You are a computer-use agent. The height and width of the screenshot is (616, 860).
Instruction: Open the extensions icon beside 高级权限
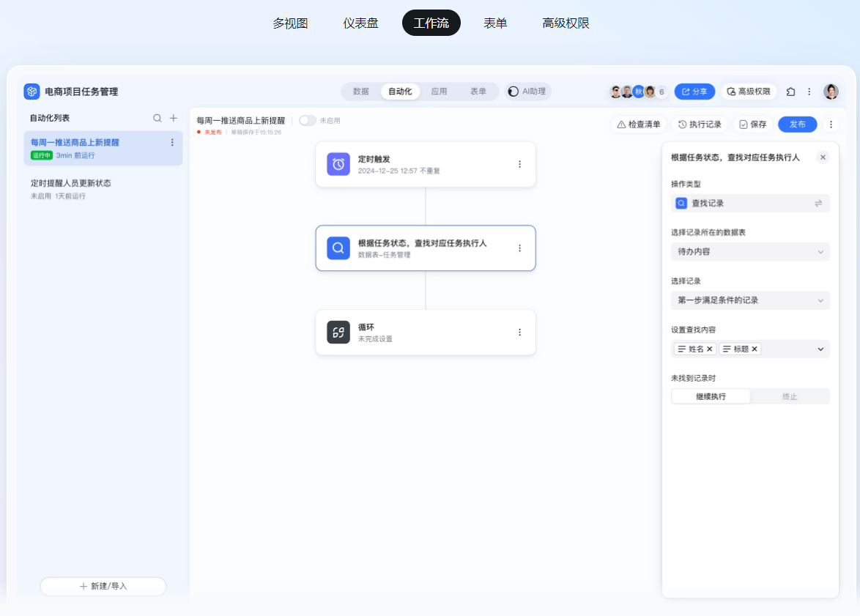pyautogui.click(x=790, y=92)
